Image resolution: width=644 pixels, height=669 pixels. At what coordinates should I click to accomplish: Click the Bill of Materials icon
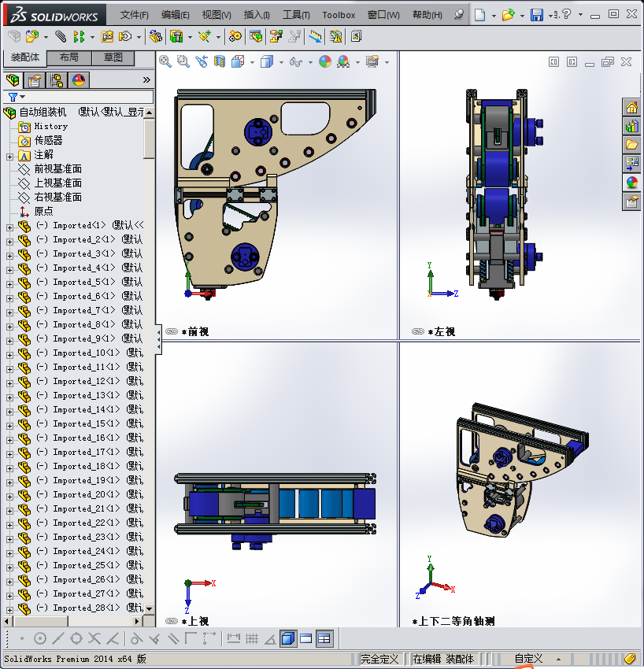click(x=256, y=37)
